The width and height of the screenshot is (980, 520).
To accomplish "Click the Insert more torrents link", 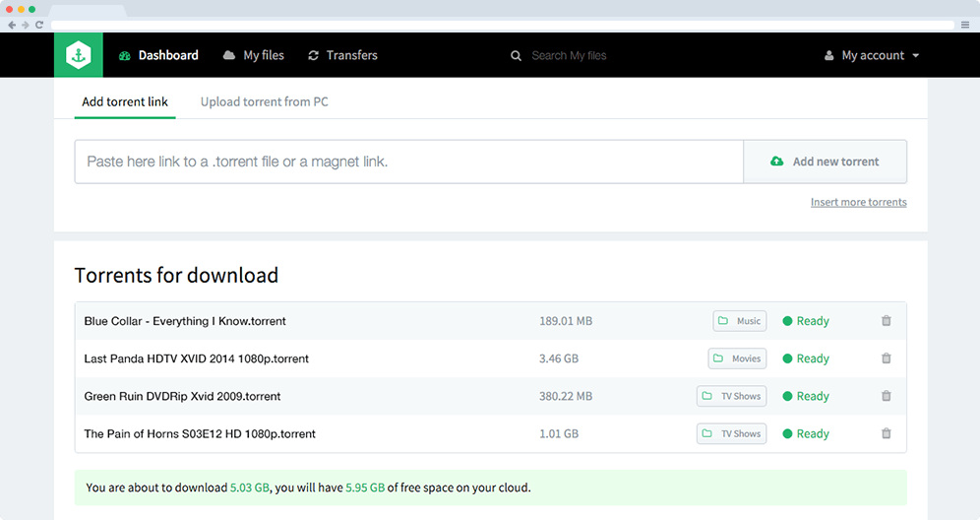I will (858, 202).
